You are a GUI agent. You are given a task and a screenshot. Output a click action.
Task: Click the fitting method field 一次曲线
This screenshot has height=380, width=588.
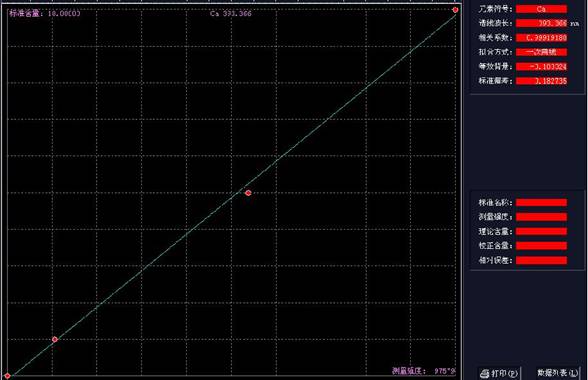(x=541, y=52)
